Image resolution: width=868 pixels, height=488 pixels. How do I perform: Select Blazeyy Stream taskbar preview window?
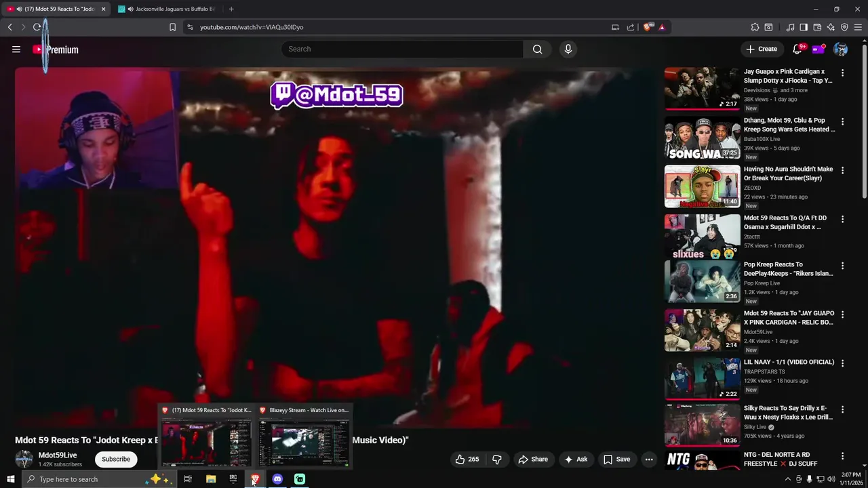(304, 438)
